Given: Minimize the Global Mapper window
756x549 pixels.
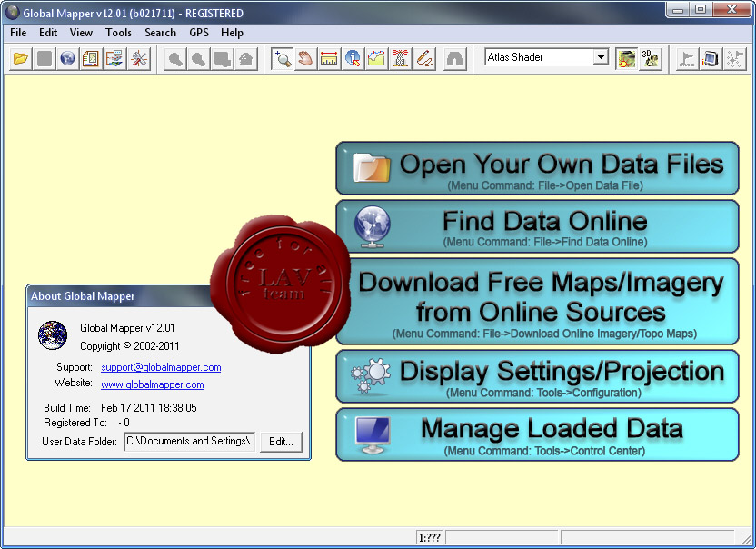Looking at the screenshot, I should coord(679,9).
